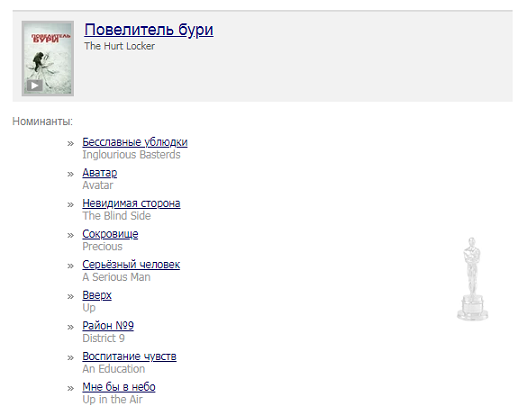The height and width of the screenshot is (406, 518).
Task: Click the 'Inglourious Basterds' original title
Action: click(131, 155)
